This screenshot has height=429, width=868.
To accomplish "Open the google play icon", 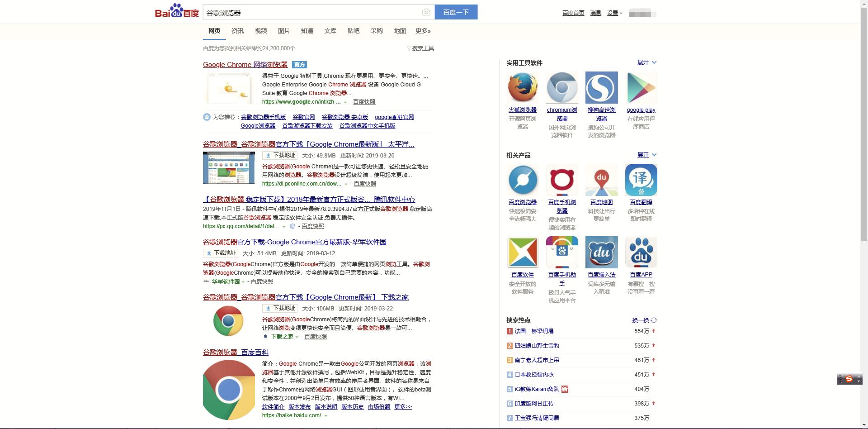I will click(641, 87).
